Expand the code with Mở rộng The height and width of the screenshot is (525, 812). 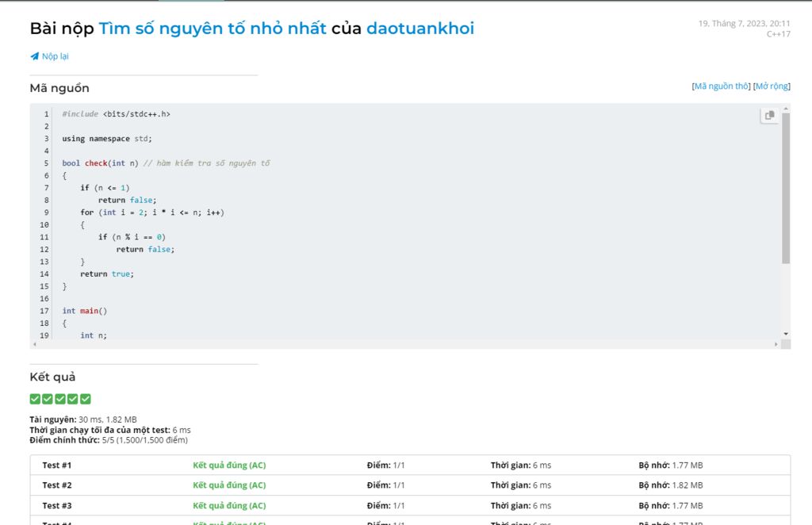(772, 86)
